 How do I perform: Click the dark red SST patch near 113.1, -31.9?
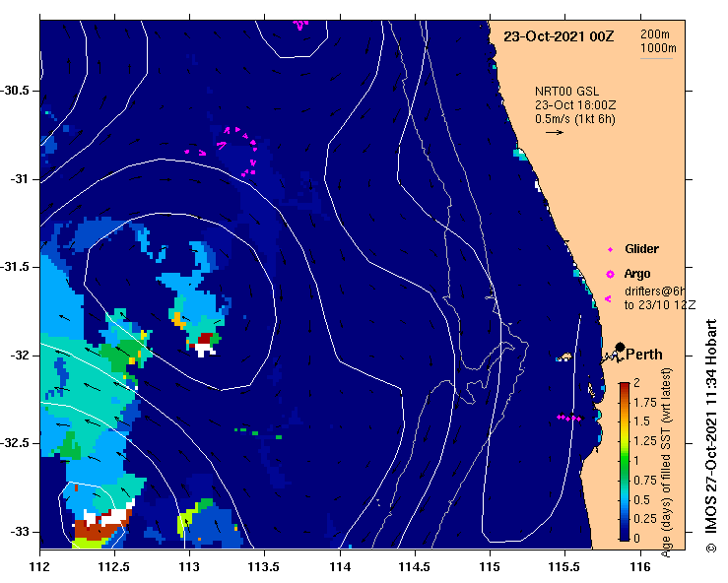205,339
